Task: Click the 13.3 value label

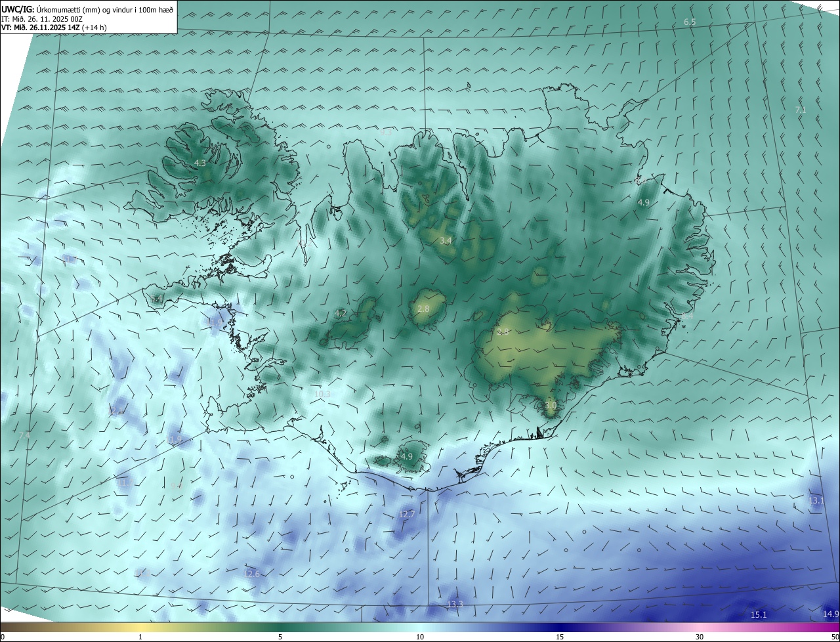Action: [455, 604]
